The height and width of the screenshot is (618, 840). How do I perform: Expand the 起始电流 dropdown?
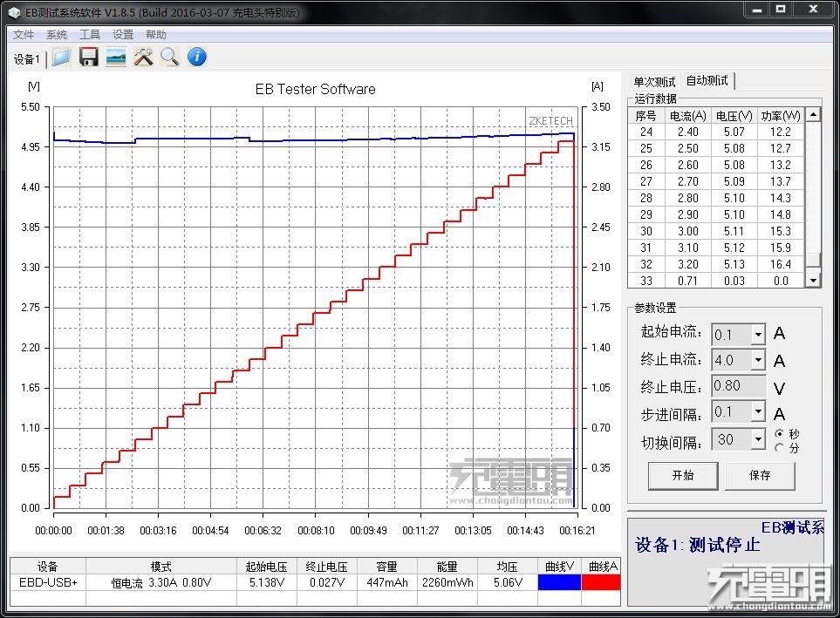(757, 335)
